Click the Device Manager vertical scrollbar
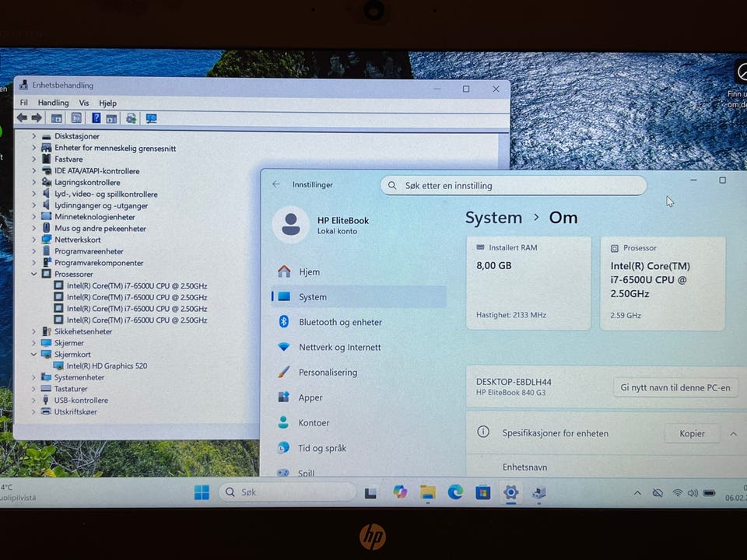 pos(503,150)
